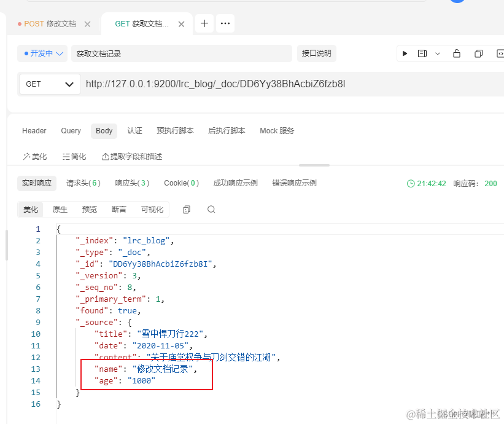Open the 开发中 environment dropdown
Viewport: 504px width, 424px height.
coord(42,53)
